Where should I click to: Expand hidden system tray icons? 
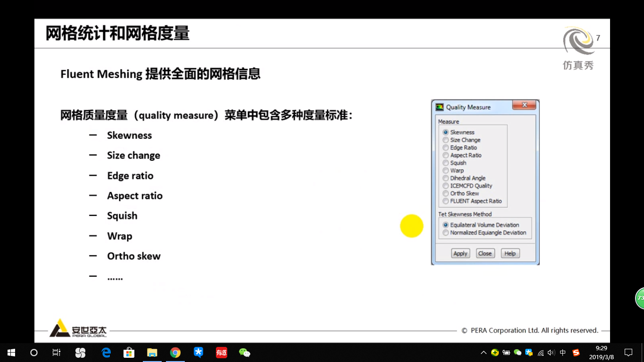coord(483,352)
